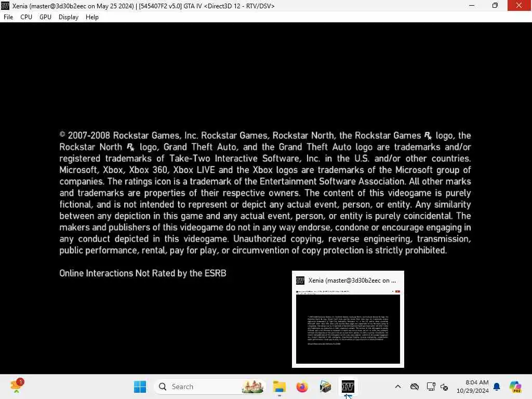Image resolution: width=532 pixels, height=399 pixels.
Task: Open File Explorer from the taskbar
Action: click(279, 387)
